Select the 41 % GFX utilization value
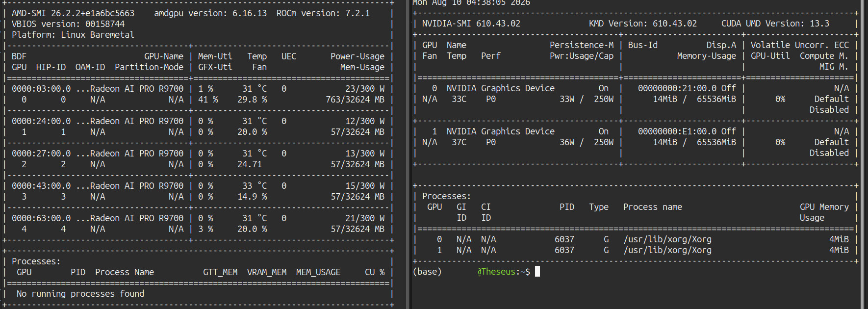868x309 pixels. coord(208,100)
